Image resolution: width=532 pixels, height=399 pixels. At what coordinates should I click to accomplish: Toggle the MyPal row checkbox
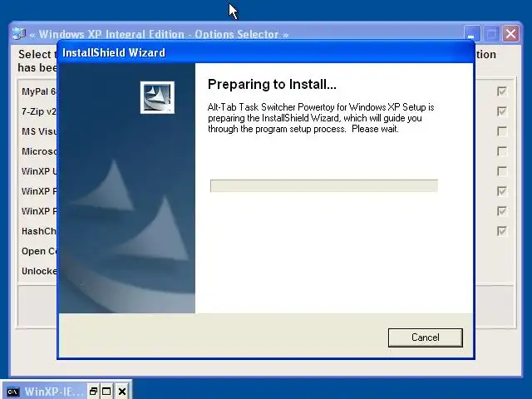tap(502, 91)
